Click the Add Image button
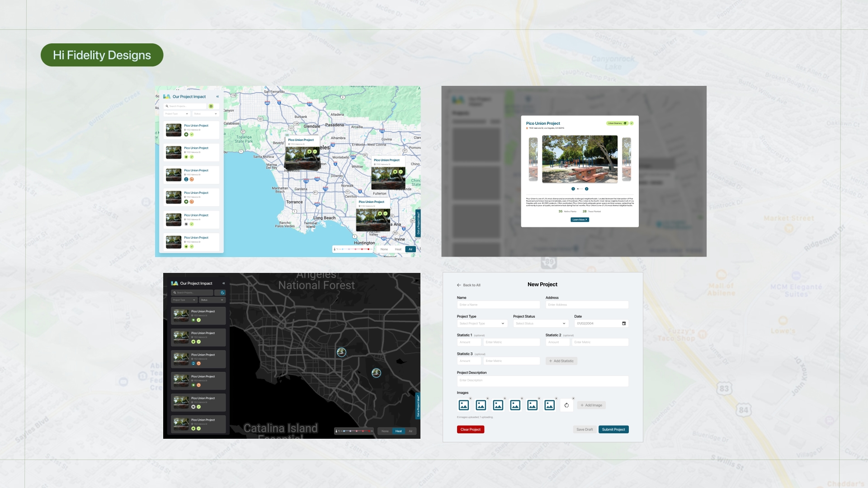868x488 pixels. [x=591, y=405]
